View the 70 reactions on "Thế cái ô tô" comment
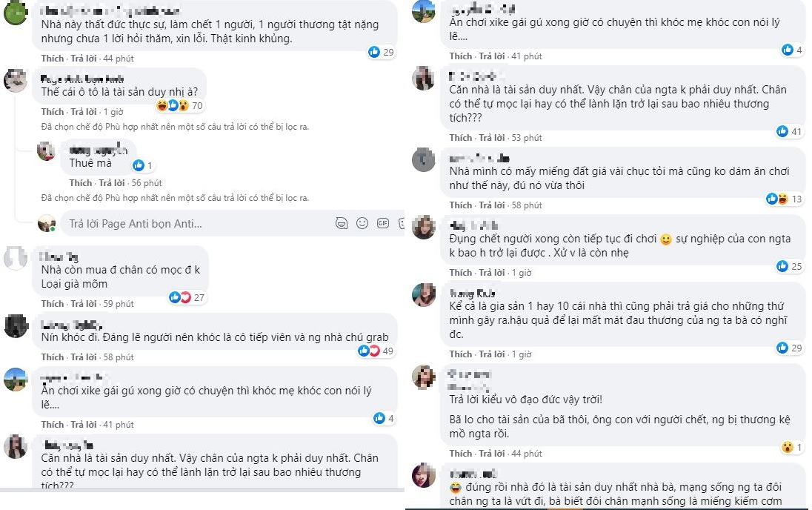This screenshot has height=510, width=812. click(181, 105)
